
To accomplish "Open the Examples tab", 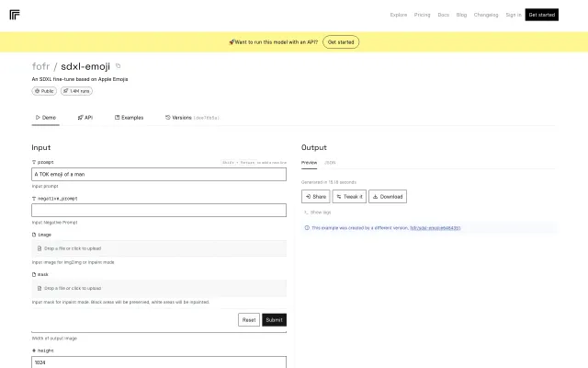I will pos(129,118).
